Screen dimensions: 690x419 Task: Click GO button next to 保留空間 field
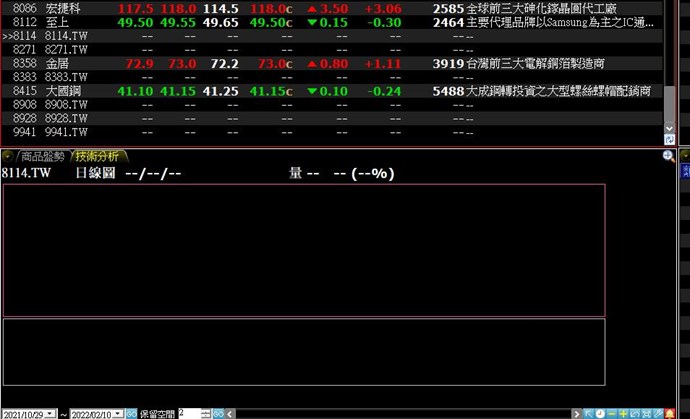[218, 414]
